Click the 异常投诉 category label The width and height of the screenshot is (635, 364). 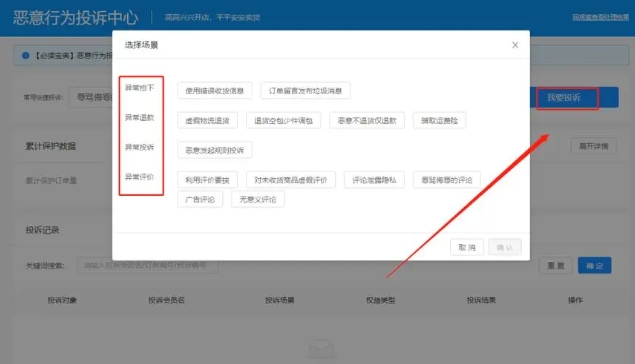(x=139, y=147)
